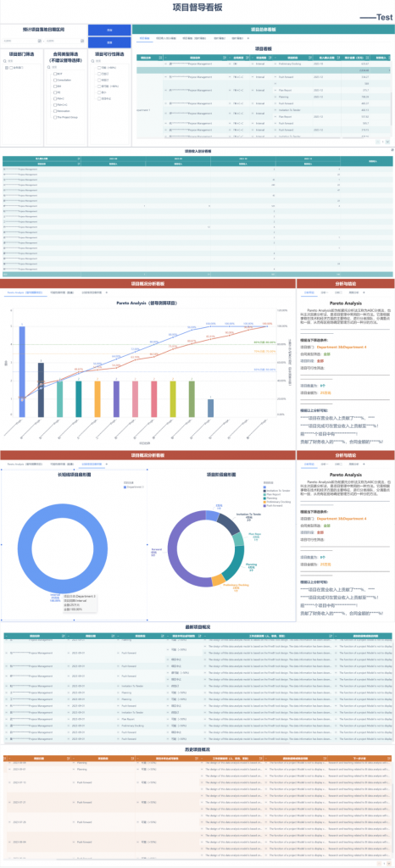This screenshot has height=868, width=395.
Task: Click the calendar icon in date range
Action: 39,41
